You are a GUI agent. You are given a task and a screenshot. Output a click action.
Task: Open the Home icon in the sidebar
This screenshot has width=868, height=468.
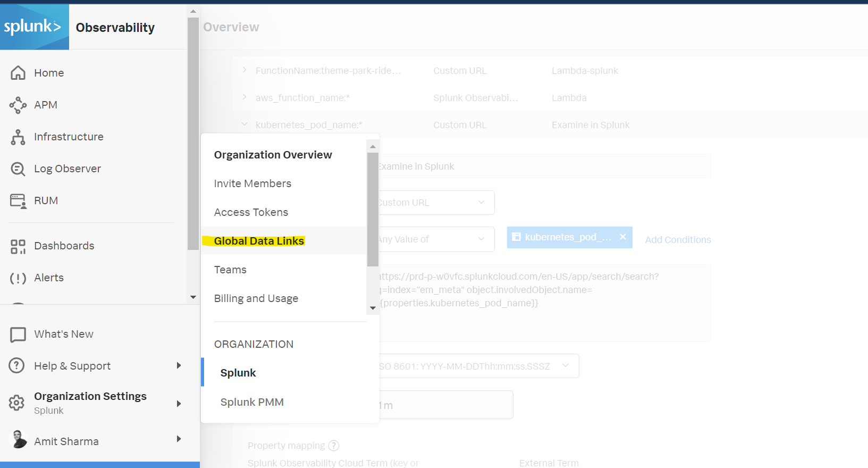pos(18,73)
